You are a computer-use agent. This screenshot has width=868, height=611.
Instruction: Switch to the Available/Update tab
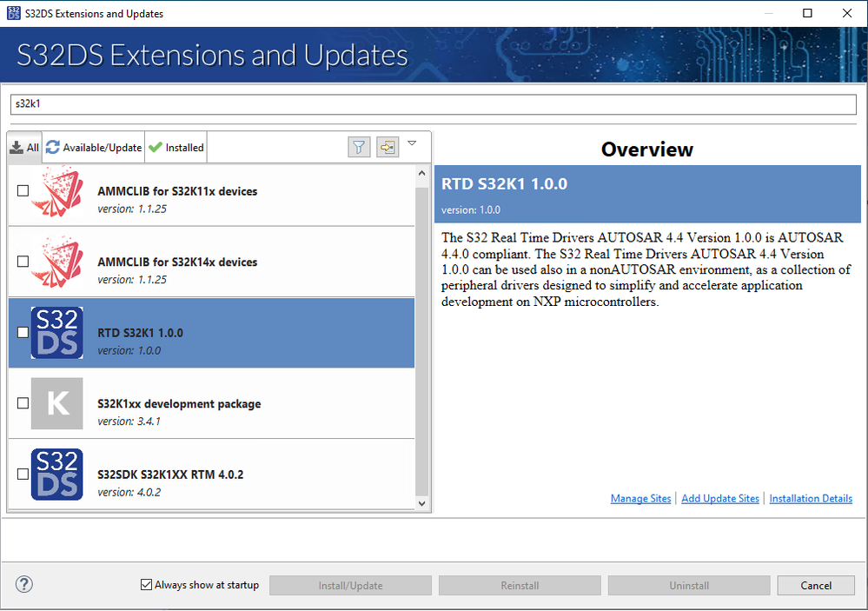[x=92, y=147]
